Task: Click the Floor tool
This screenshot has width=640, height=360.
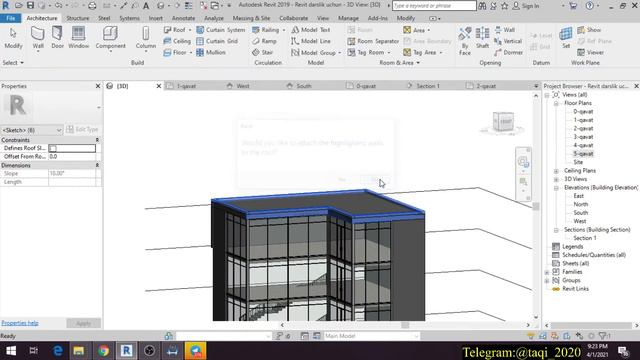Action: tap(175, 53)
